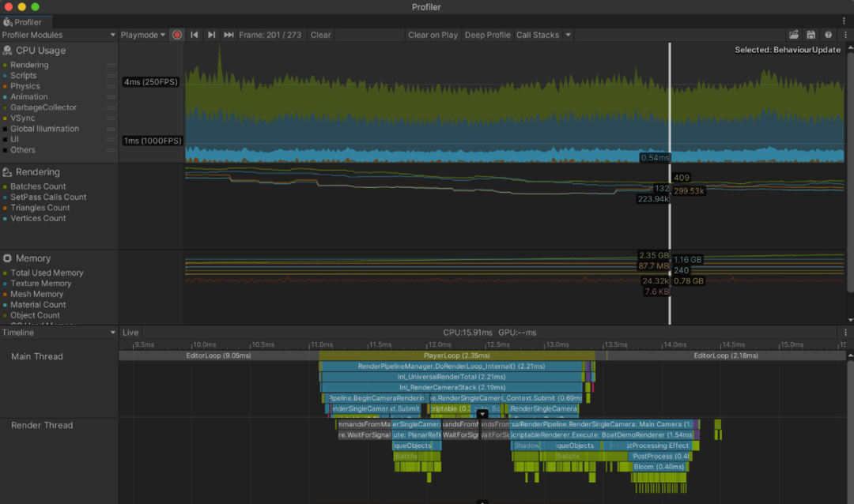Click the CPU Usage module icon
Image resolution: width=854 pixels, height=504 pixels.
7,50
